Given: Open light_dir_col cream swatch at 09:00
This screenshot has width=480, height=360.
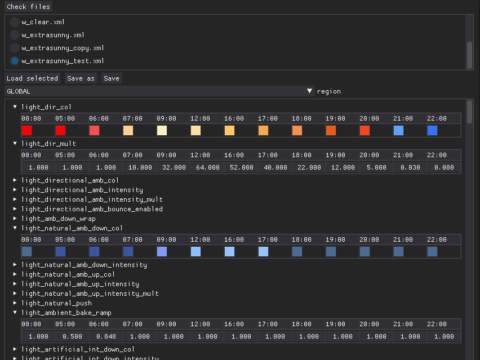Looking at the screenshot, I should point(162,130).
